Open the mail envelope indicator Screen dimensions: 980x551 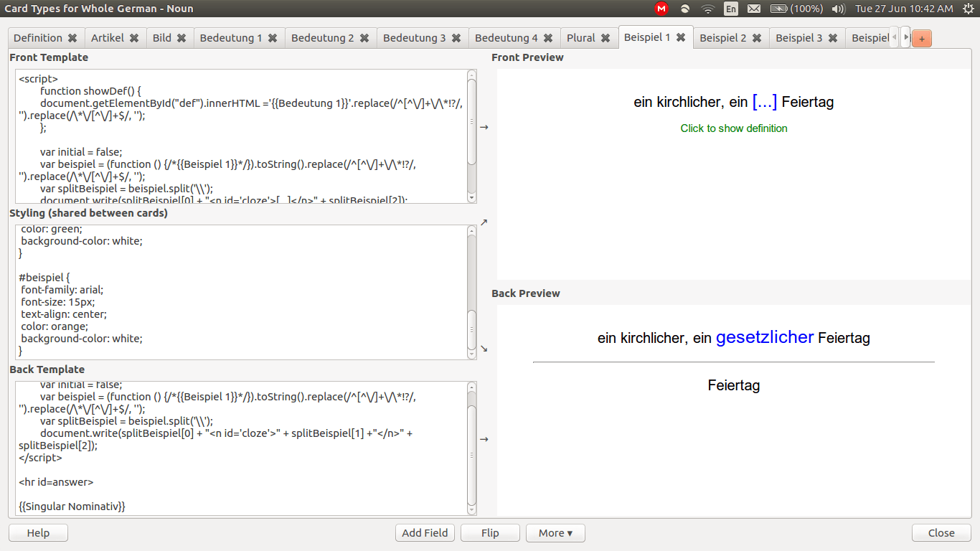[x=753, y=9]
